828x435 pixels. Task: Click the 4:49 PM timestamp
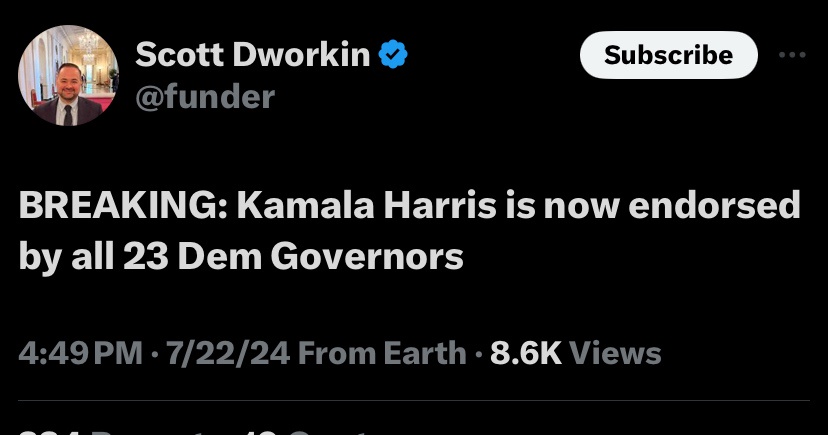coord(81,353)
